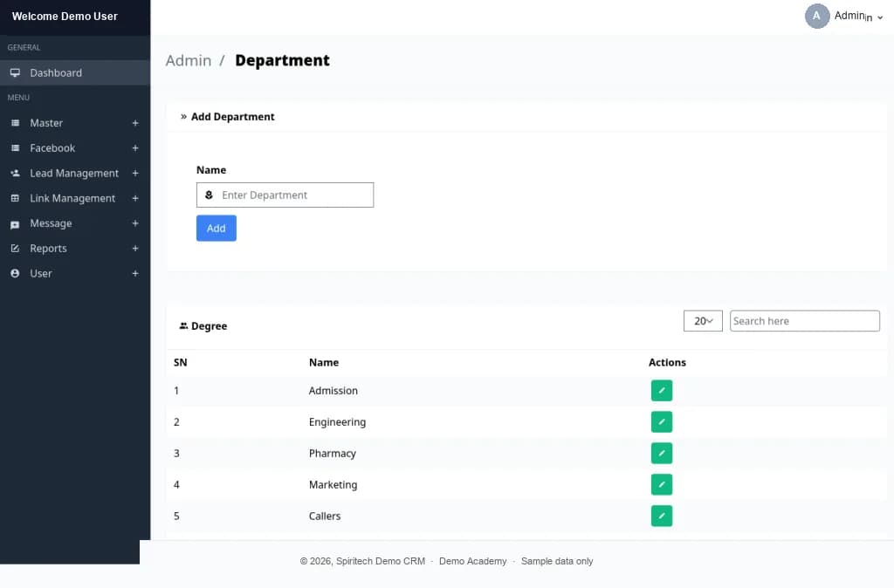The image size is (894, 588).
Task: Click the Callers department name
Action: click(x=325, y=516)
